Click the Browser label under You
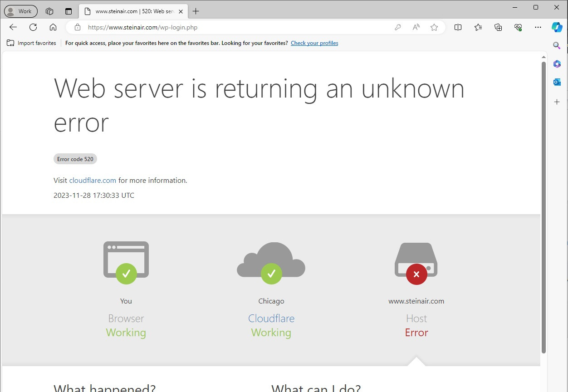This screenshot has height=392, width=568. 126,318
